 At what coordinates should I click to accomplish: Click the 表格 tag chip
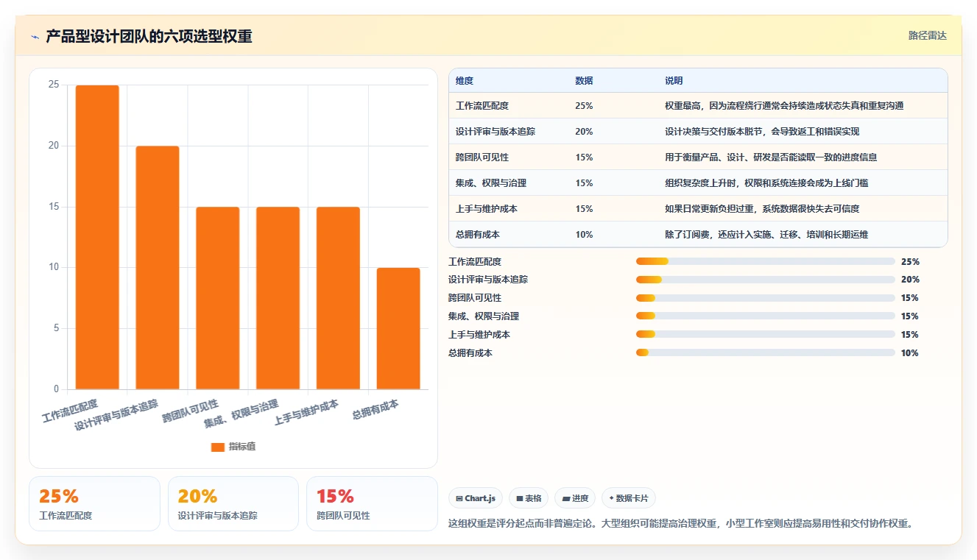click(529, 498)
